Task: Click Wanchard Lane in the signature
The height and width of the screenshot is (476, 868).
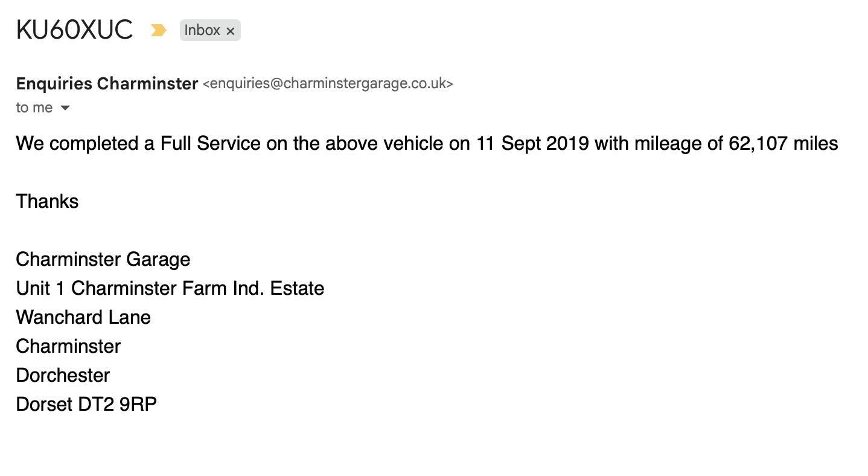Action: point(83,317)
